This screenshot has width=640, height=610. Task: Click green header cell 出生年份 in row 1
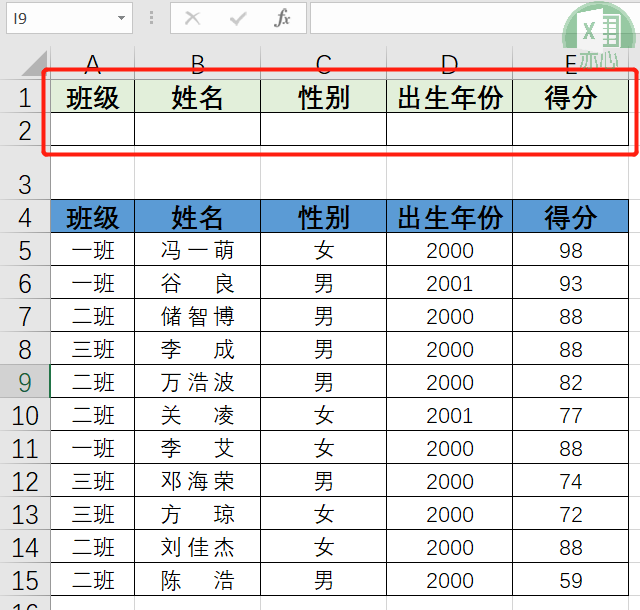click(x=449, y=97)
